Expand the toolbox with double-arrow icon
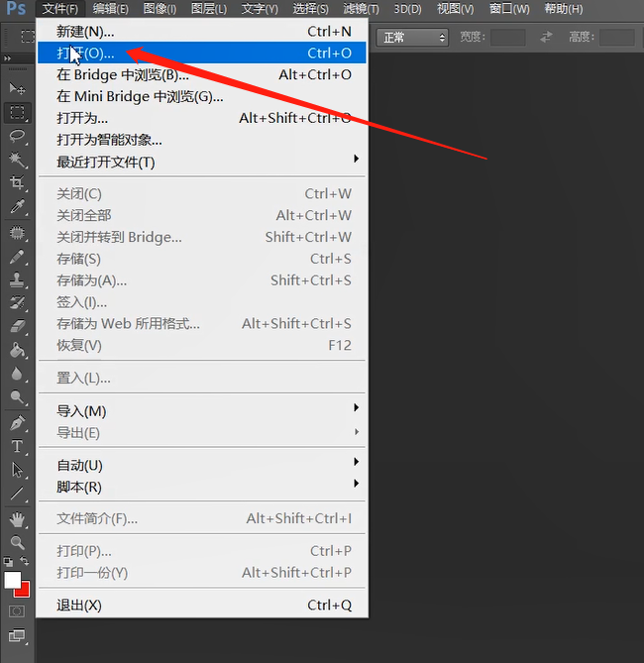 click(7, 57)
